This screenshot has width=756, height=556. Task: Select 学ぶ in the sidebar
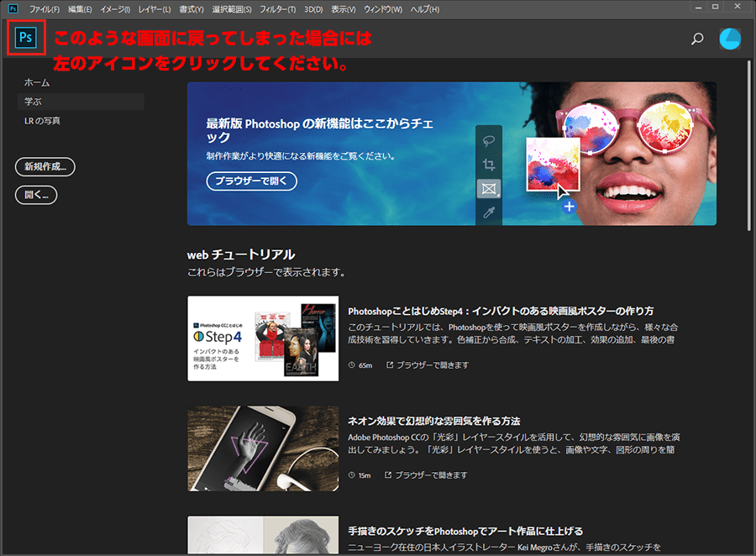click(x=81, y=102)
